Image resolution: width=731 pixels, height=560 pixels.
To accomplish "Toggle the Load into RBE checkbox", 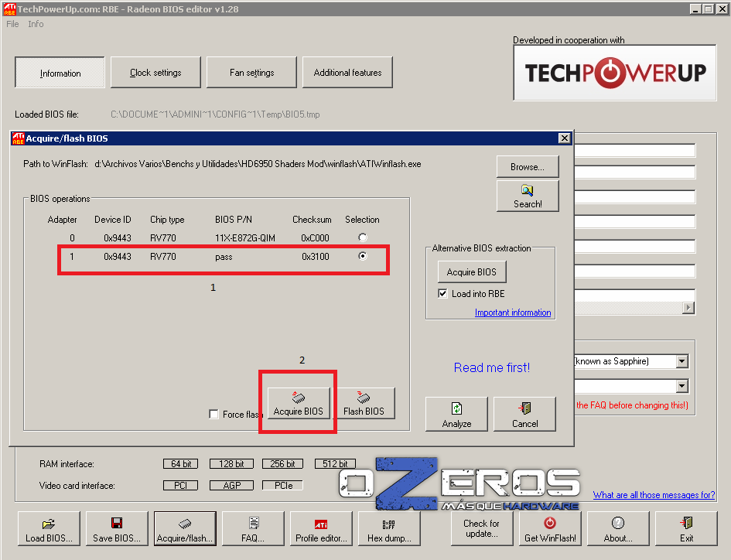I will click(442, 294).
